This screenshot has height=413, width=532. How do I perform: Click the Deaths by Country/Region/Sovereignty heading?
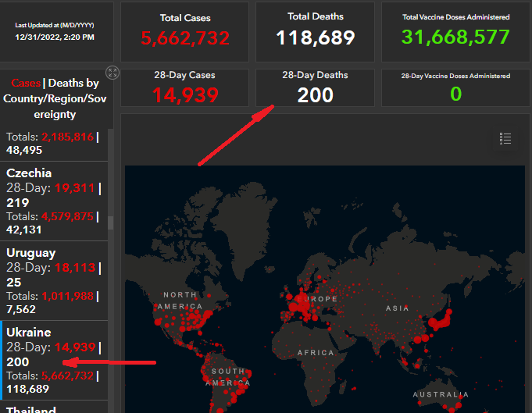tap(56, 98)
